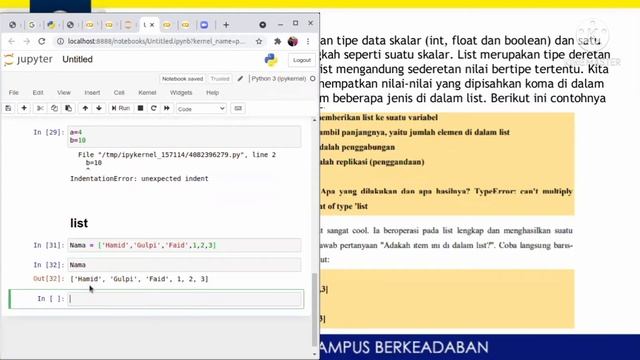
Task: Open a new browser tab with plus
Action: click(226, 25)
